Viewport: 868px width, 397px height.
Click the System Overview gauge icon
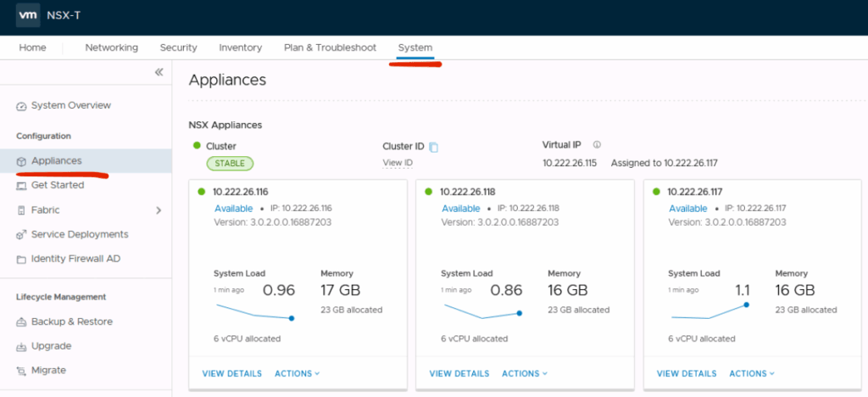[x=21, y=106]
